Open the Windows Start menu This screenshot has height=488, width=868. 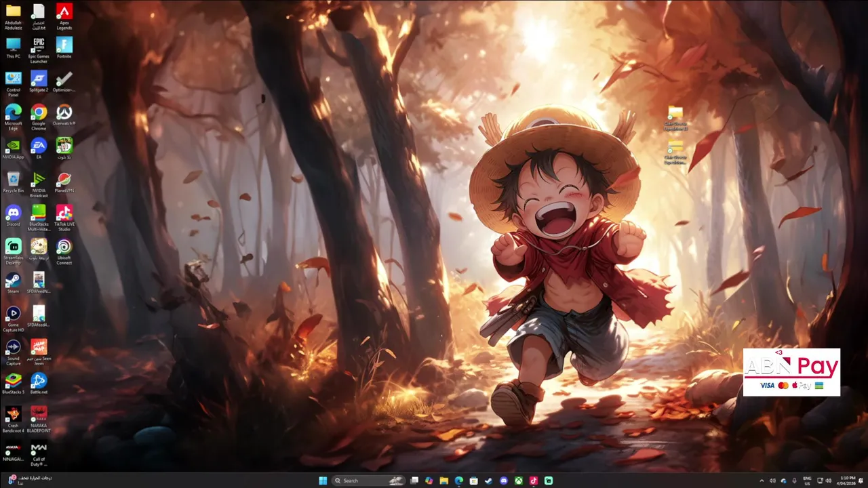click(x=323, y=481)
